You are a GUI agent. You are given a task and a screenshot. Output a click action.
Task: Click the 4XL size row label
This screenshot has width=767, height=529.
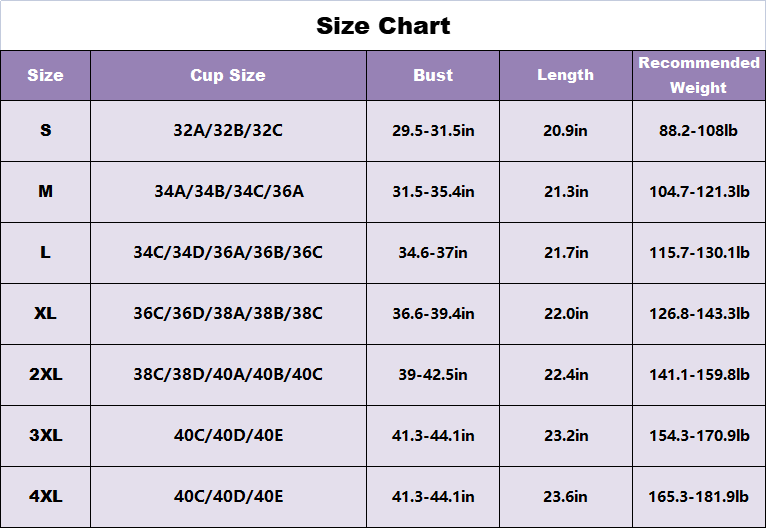pyautogui.click(x=45, y=497)
